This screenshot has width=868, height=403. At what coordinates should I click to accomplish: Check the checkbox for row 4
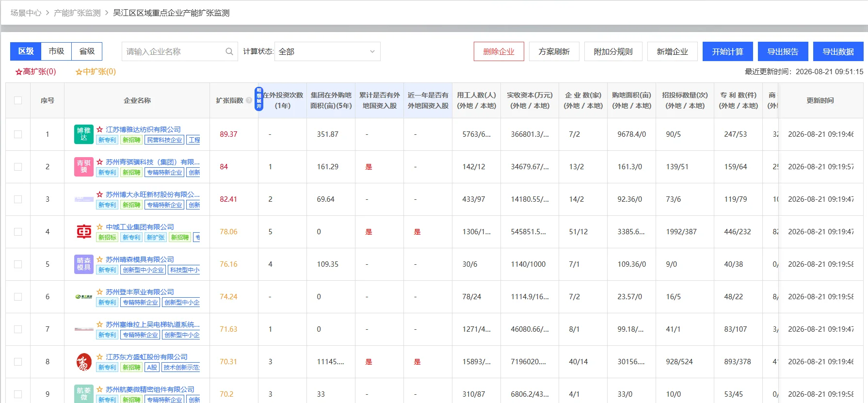pyautogui.click(x=18, y=232)
